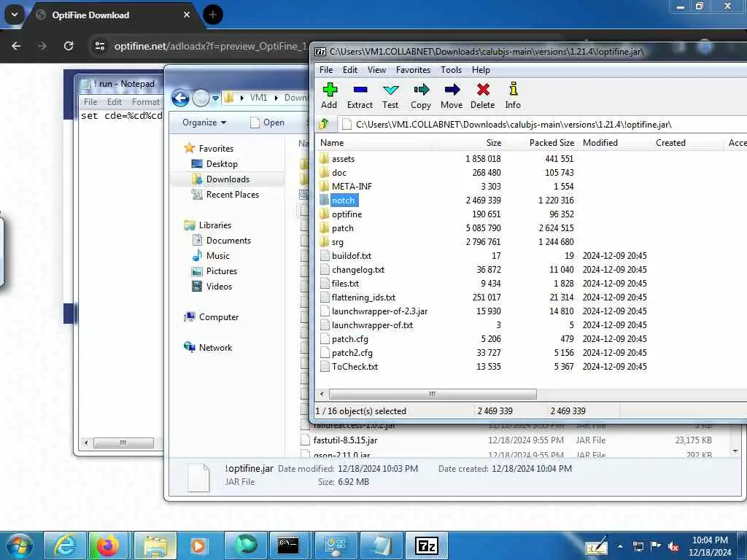Click the Extract toolbar icon
The image size is (747, 560).
360,96
